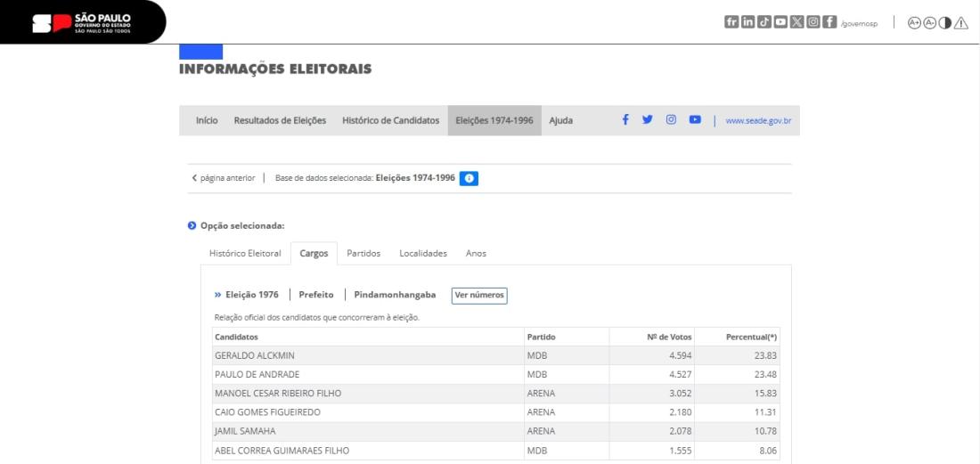The height and width of the screenshot is (464, 980).
Task: Switch to the Partidos tab
Action: tap(363, 254)
